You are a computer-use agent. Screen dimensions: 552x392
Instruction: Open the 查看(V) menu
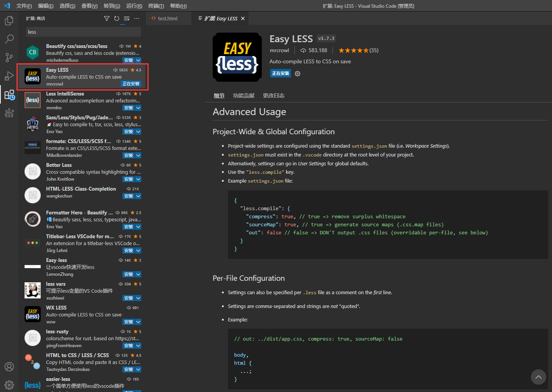(x=89, y=6)
